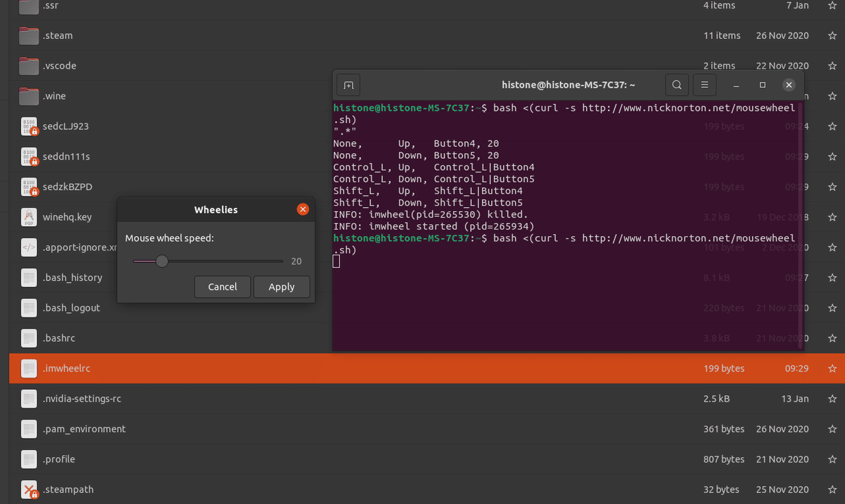Open the terminal hamburger menu
This screenshot has width=845, height=504.
click(x=703, y=84)
